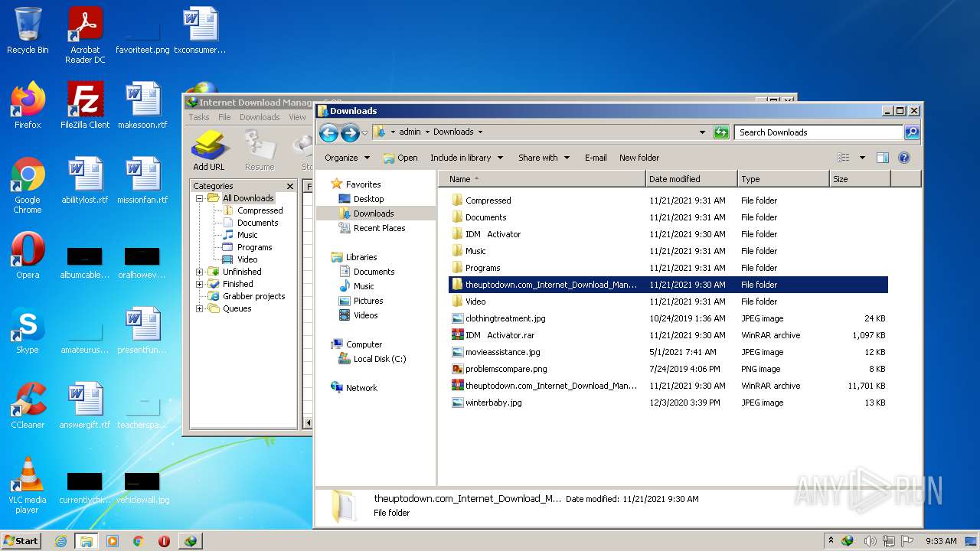Open Windows Media Player taskbar icon
The image size is (980, 551).
[113, 541]
